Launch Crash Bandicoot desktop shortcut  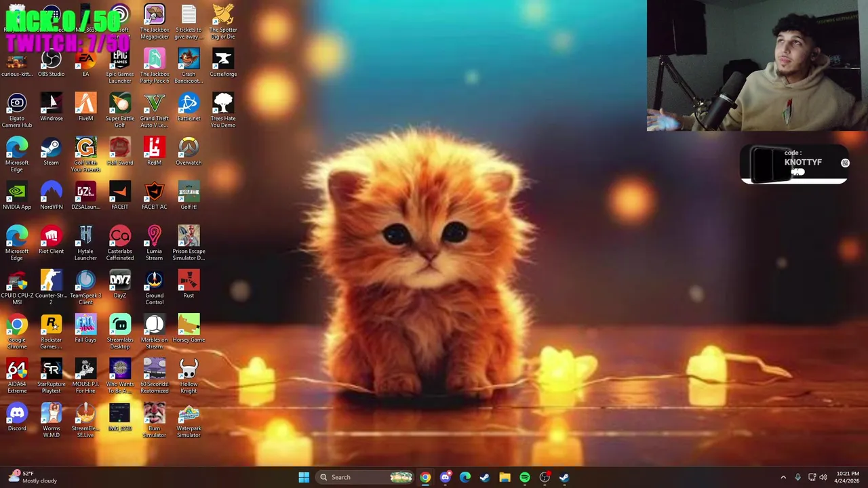189,66
